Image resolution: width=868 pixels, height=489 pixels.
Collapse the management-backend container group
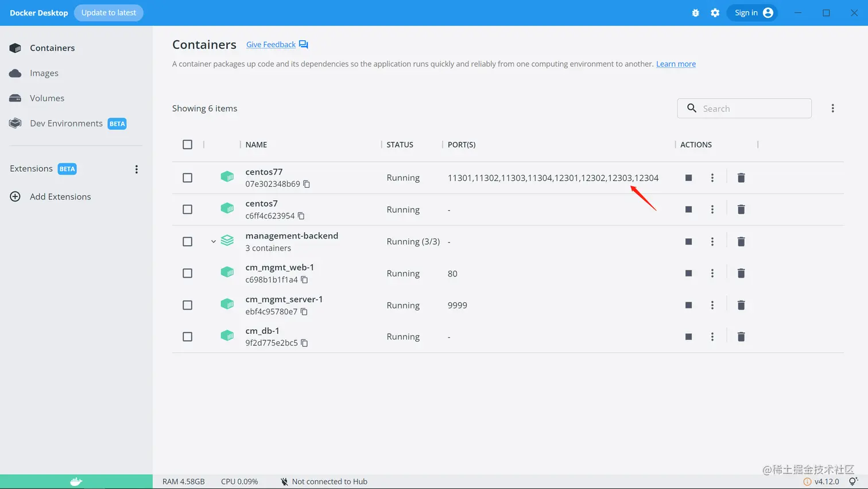(214, 241)
